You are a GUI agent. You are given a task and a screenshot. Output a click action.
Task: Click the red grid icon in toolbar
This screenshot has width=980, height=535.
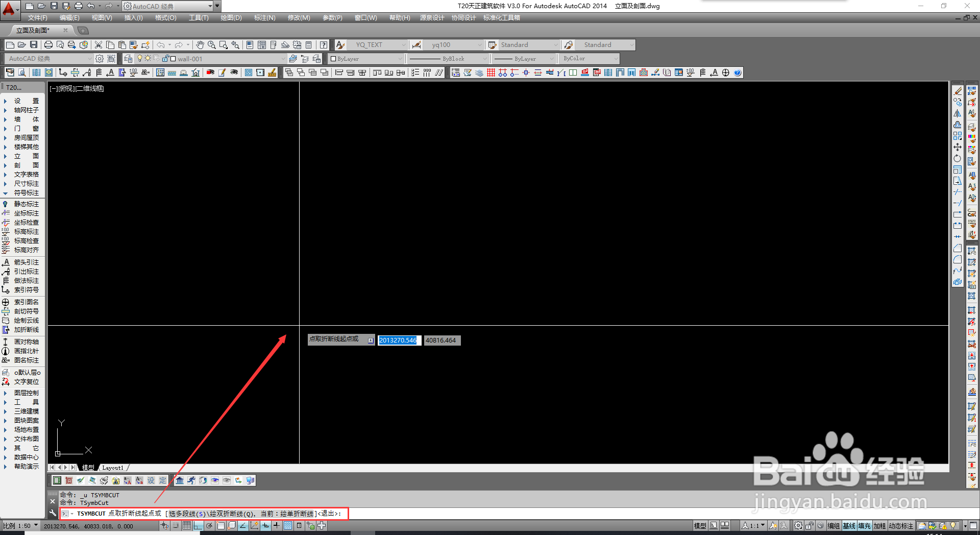491,72
